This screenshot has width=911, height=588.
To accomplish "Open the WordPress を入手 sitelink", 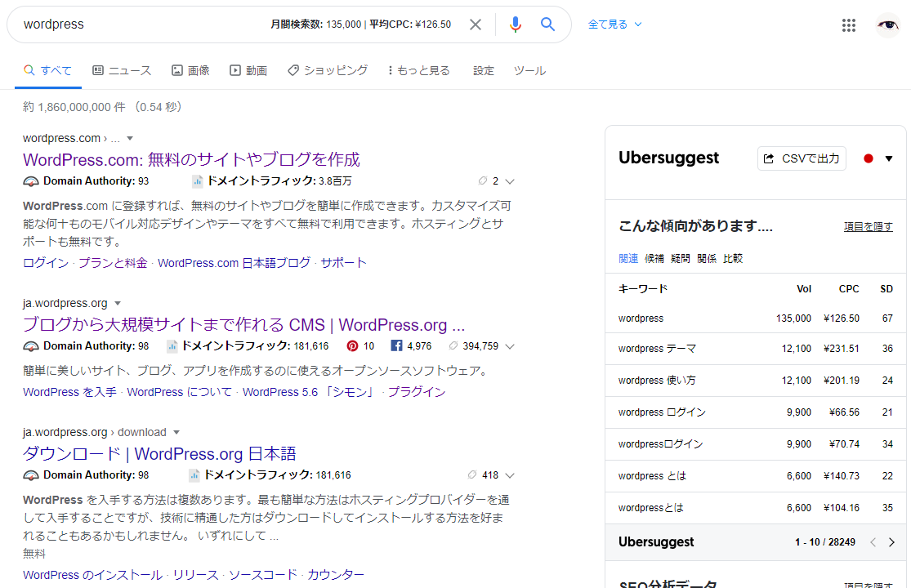I will [69, 392].
